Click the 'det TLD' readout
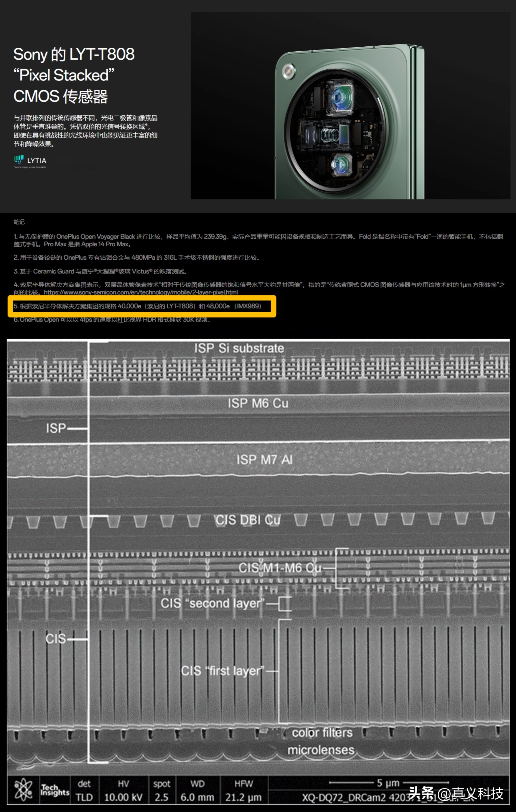 84,790
